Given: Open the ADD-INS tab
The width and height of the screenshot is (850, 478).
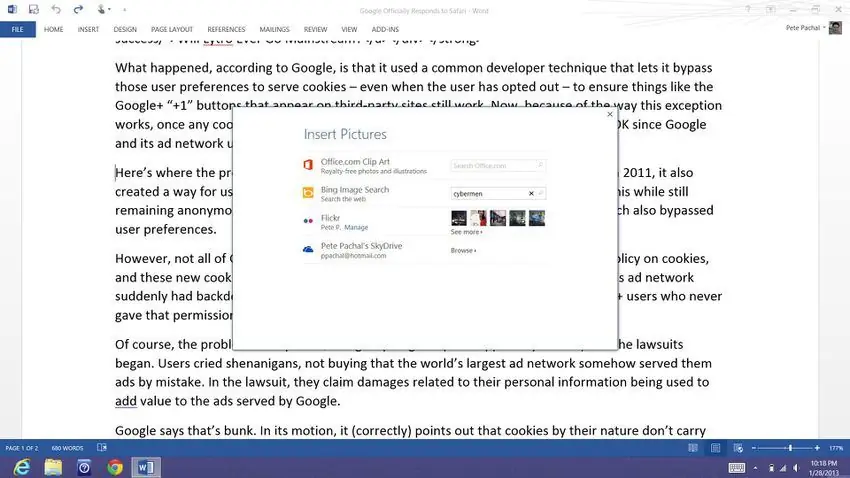Looking at the screenshot, I should tap(385, 29).
